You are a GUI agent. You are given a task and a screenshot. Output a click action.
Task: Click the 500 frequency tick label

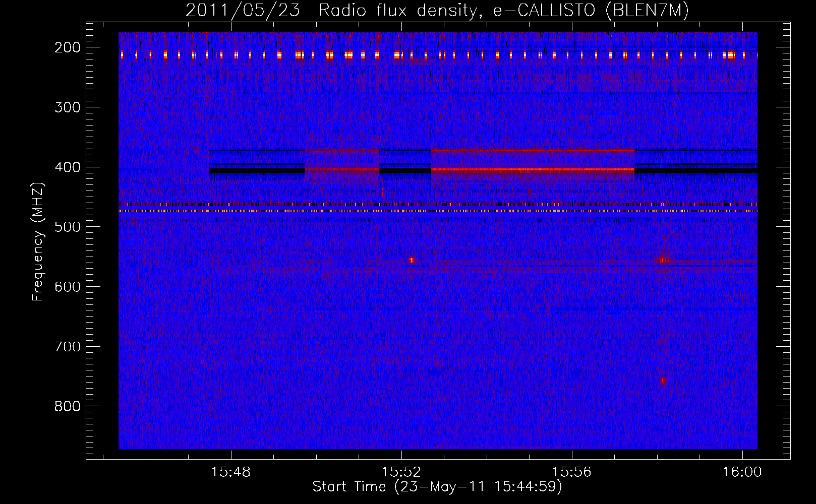tap(67, 227)
